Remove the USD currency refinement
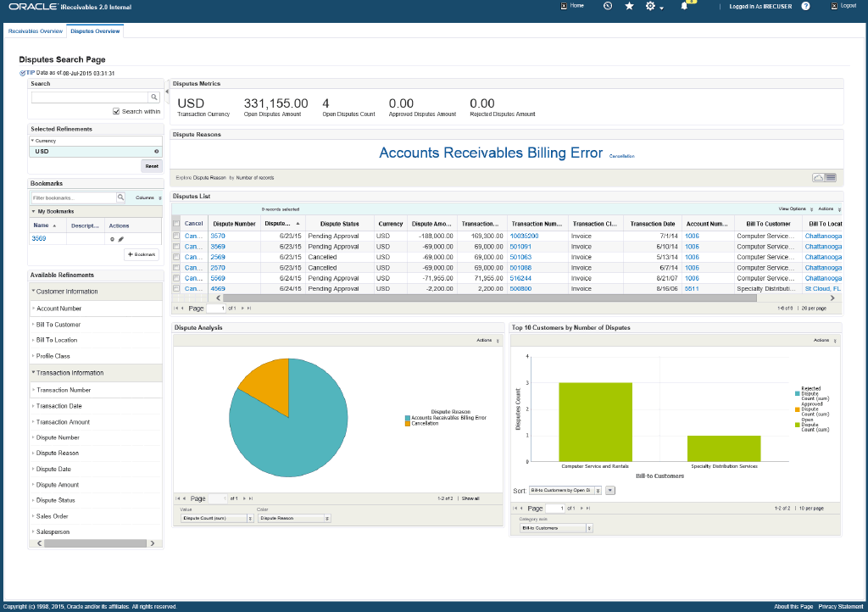 (x=156, y=152)
